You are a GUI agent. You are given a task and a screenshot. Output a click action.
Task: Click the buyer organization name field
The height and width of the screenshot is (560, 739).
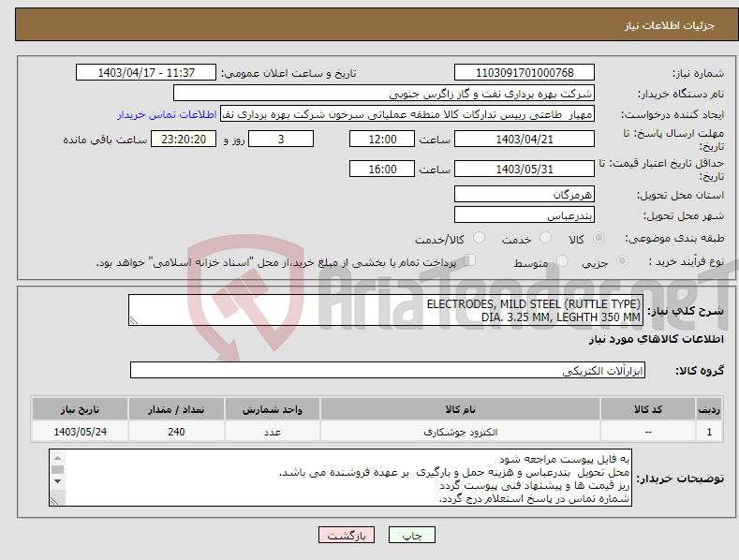pos(384,93)
